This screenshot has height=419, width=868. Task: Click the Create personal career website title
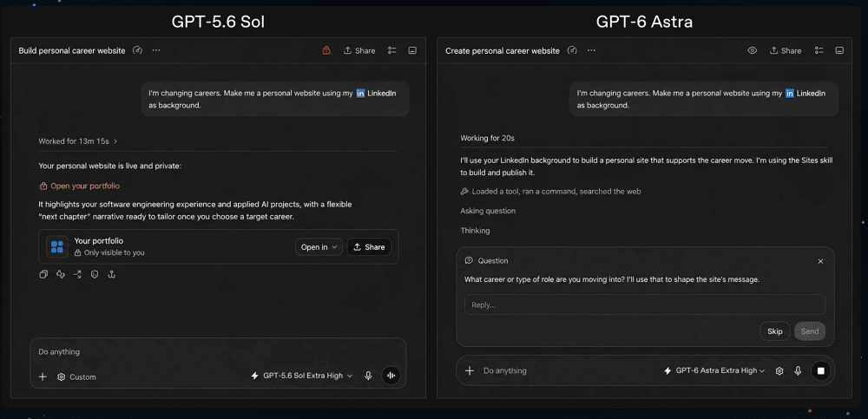coord(503,50)
